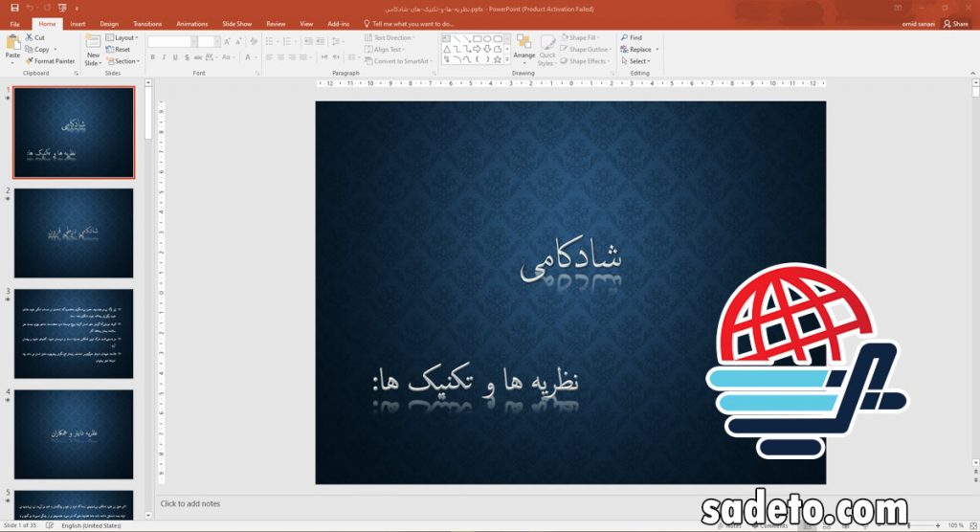This screenshot has width=980, height=532.
Task: Cut the selection with the scissors icon
Action: 30,37
